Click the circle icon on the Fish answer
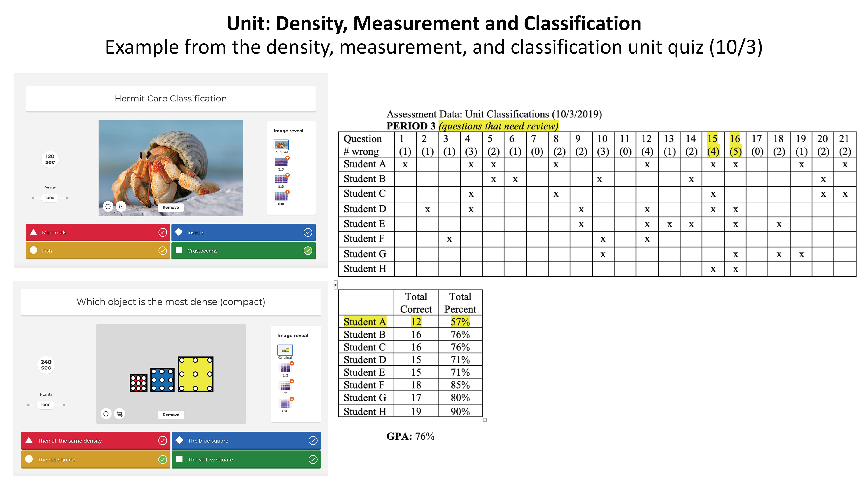This screenshot has height=488, width=868. coord(33,250)
